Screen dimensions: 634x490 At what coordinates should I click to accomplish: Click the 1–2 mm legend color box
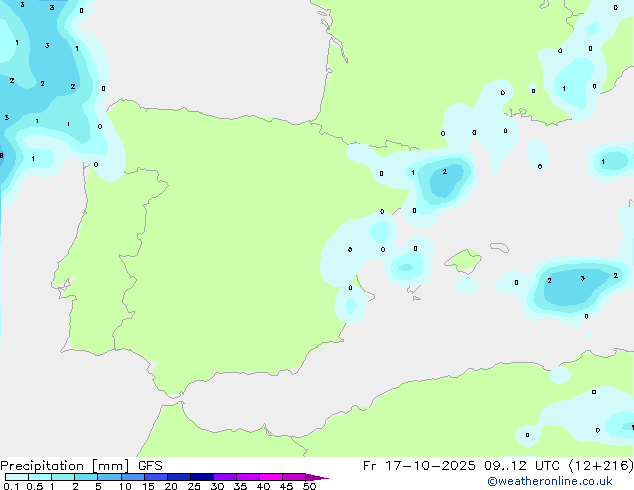63,477
